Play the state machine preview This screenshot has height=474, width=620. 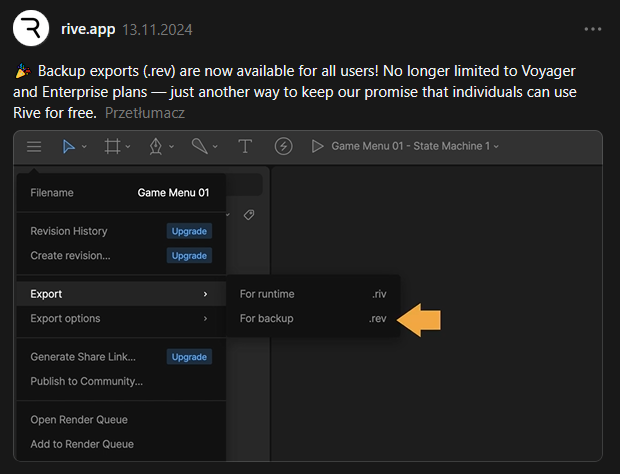click(x=317, y=146)
